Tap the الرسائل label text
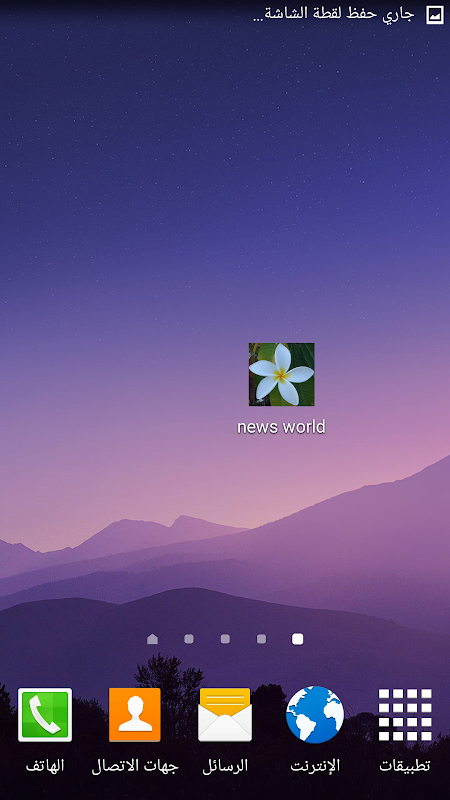Viewport: 450px width, 800px height. 225,765
